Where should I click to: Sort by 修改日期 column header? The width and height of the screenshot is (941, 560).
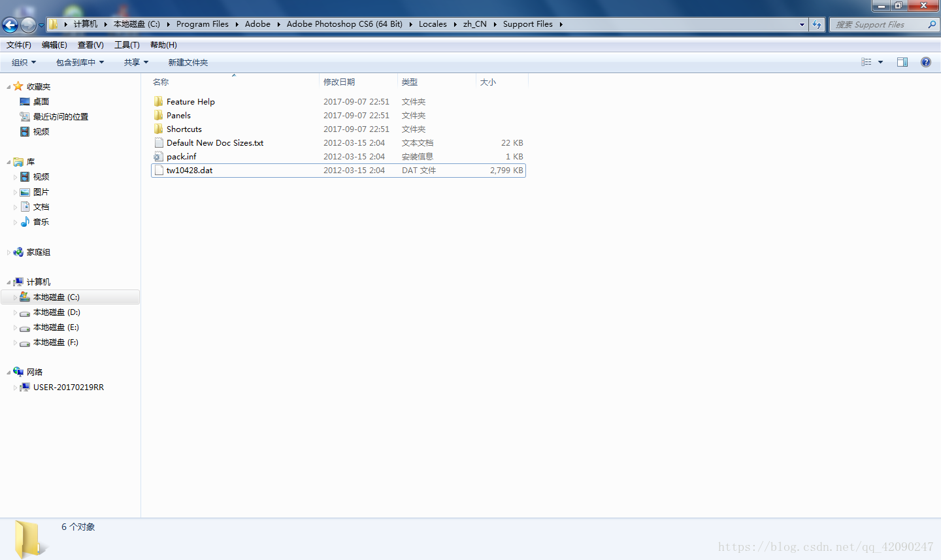(339, 82)
